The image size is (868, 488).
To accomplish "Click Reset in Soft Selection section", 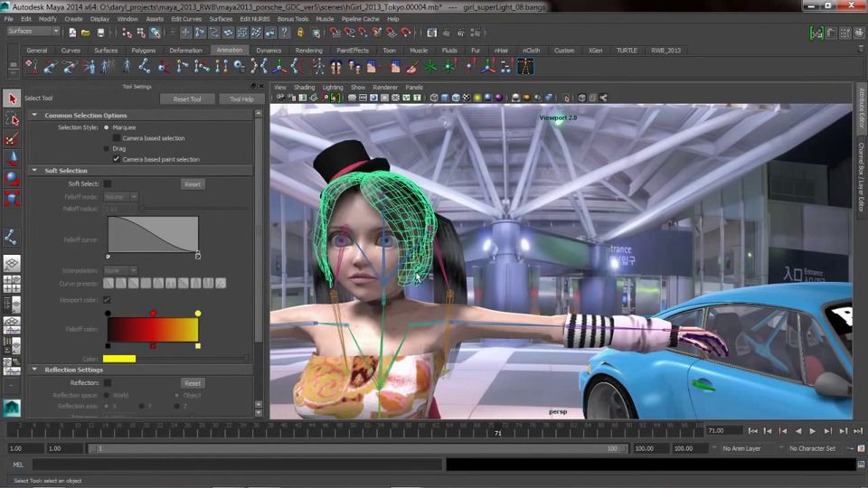I will coord(193,184).
